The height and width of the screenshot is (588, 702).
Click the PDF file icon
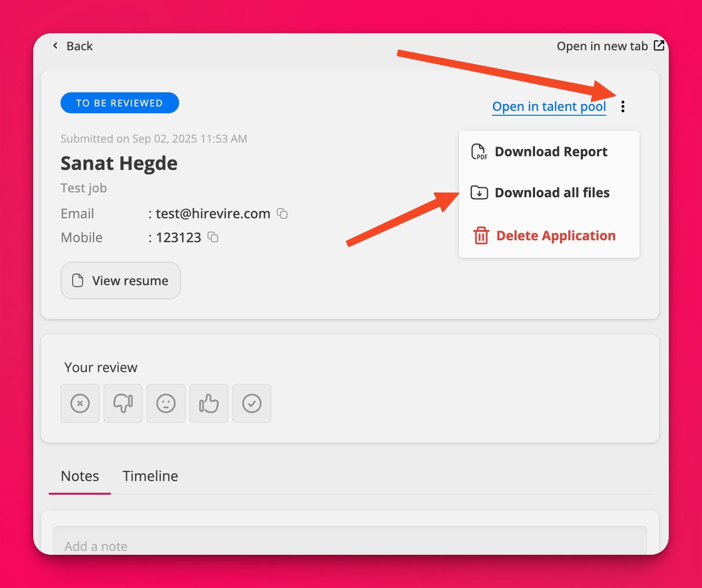479,152
